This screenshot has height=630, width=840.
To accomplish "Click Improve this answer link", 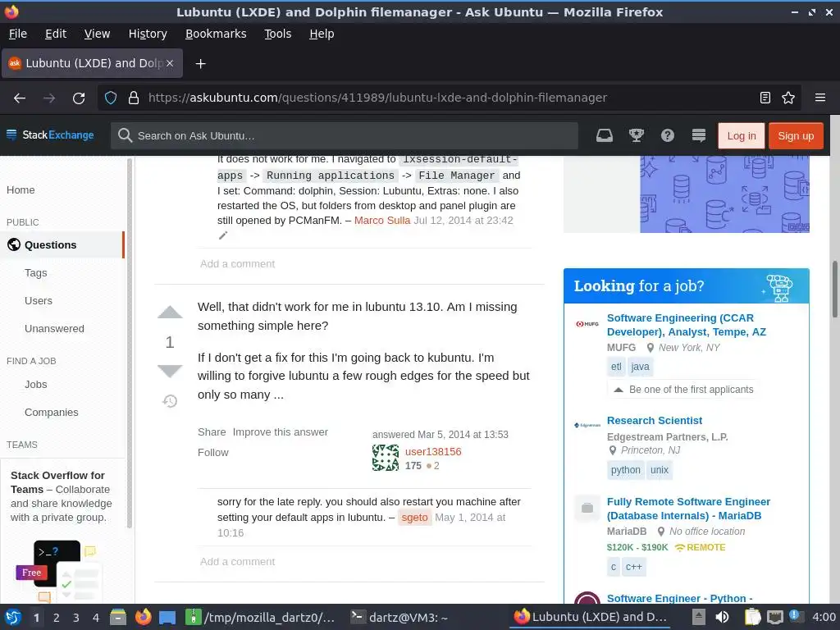I will tap(281, 432).
